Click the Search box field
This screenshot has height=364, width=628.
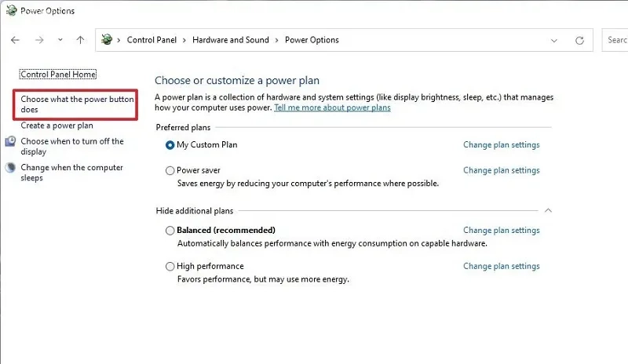[x=615, y=40]
